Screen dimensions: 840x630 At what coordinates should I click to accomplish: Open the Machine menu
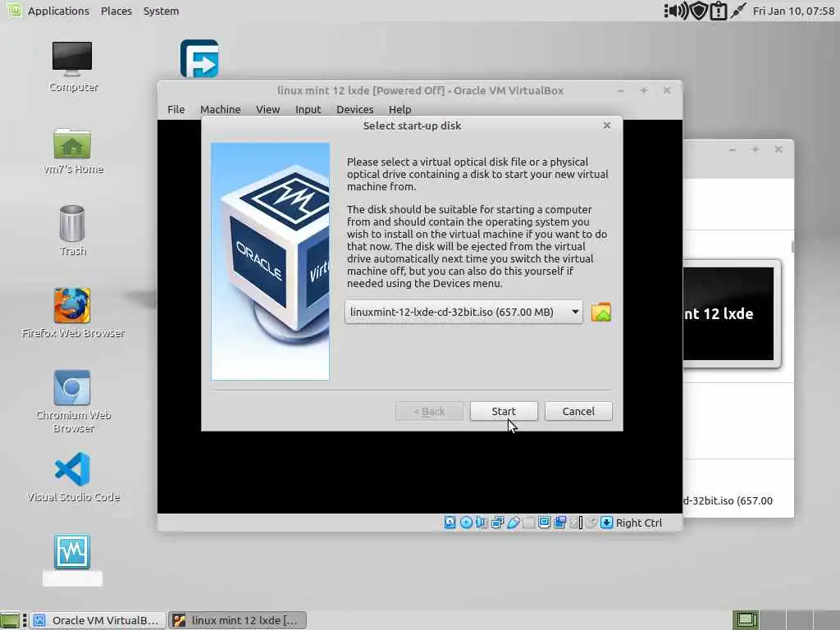tap(220, 109)
